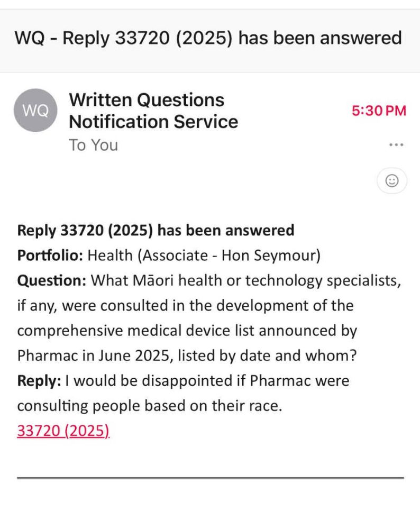This screenshot has height=529, width=420.
Task: Click the bold "Reply 33720 (2025) has been answered" heading
Action: point(156,231)
